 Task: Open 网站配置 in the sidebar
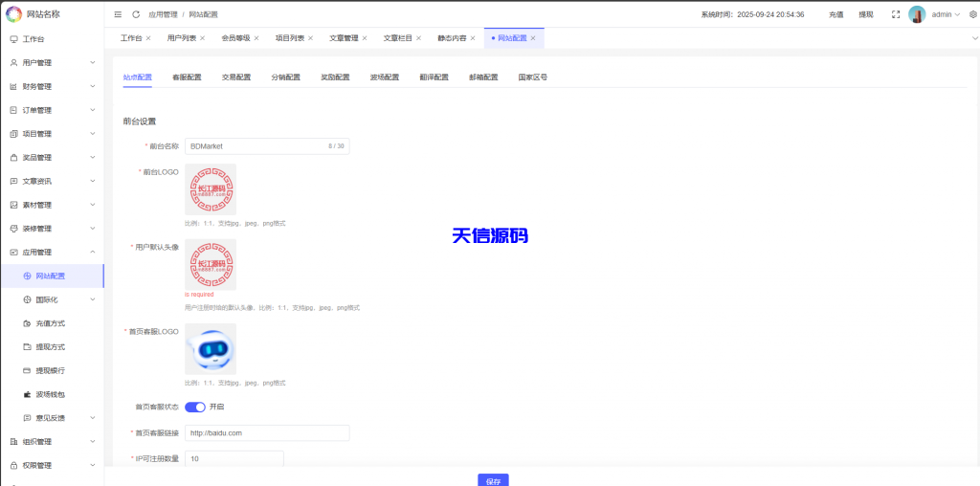pyautogui.click(x=51, y=276)
